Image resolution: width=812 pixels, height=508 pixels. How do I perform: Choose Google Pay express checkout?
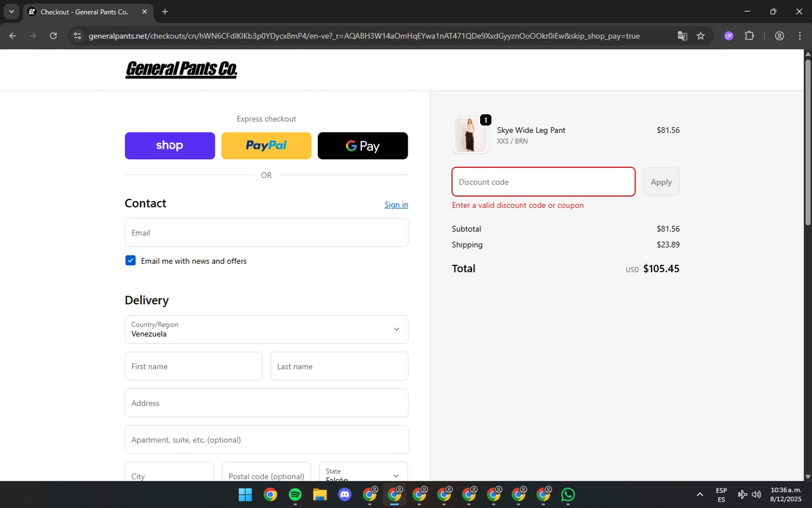pos(363,146)
